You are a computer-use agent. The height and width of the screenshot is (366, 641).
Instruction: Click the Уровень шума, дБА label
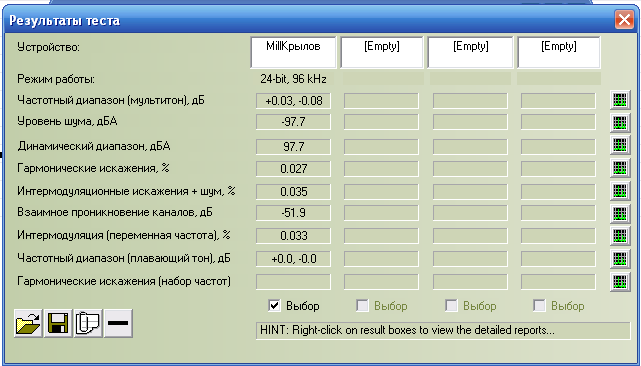[x=67, y=121]
